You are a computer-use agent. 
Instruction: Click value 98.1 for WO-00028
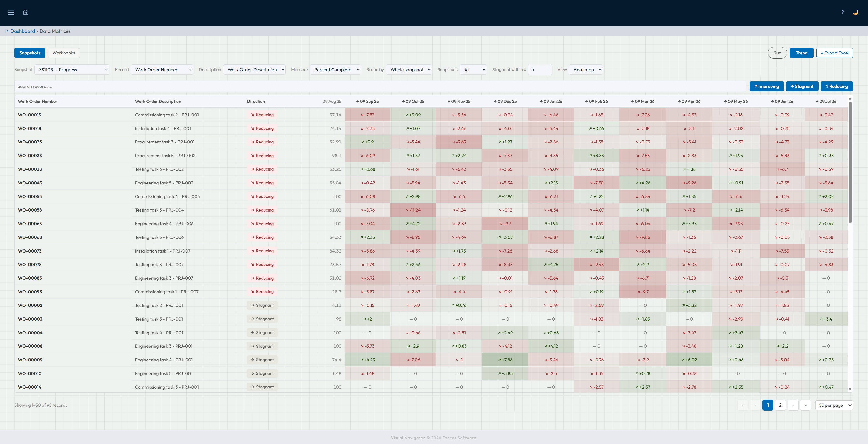click(x=336, y=156)
